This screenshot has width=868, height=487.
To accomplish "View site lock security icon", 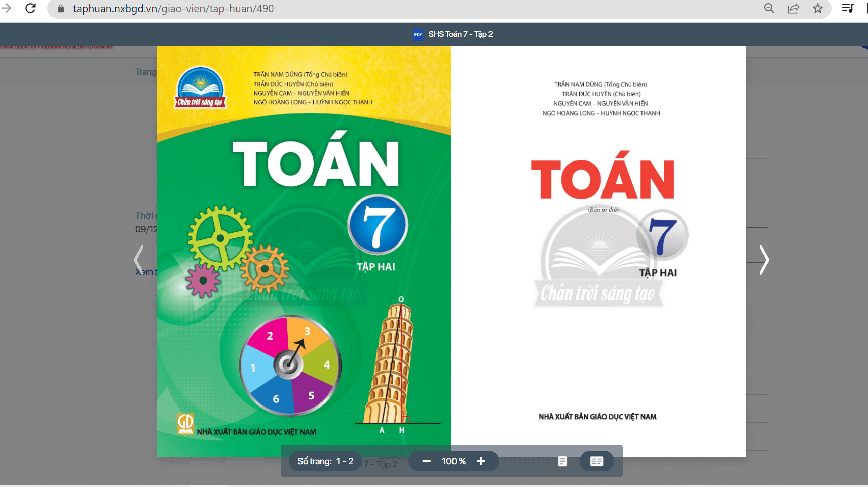I will 61,9.
